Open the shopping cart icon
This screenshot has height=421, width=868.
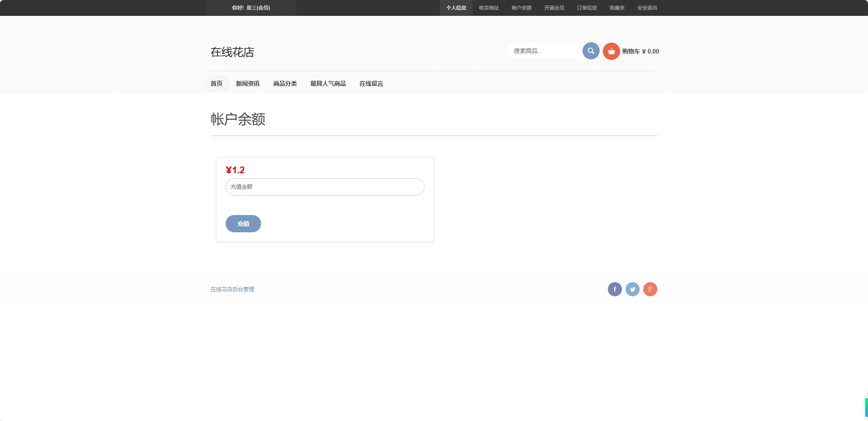(611, 51)
